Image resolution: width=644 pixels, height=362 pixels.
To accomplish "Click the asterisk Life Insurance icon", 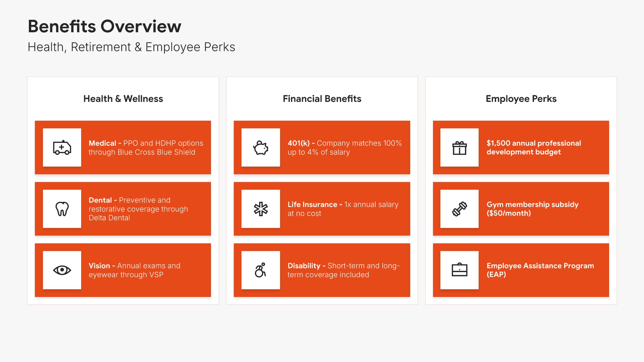I will [x=261, y=209].
